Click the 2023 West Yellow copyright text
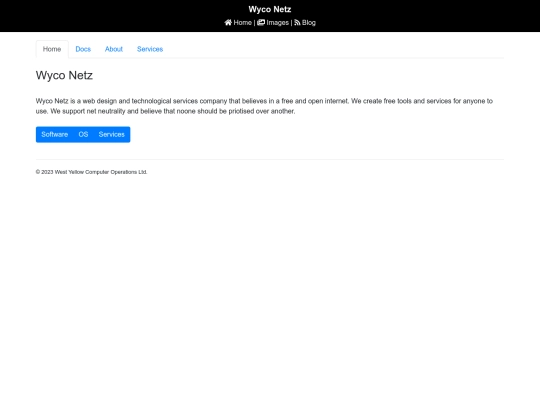Image resolution: width=540 pixels, height=405 pixels. 91,172
